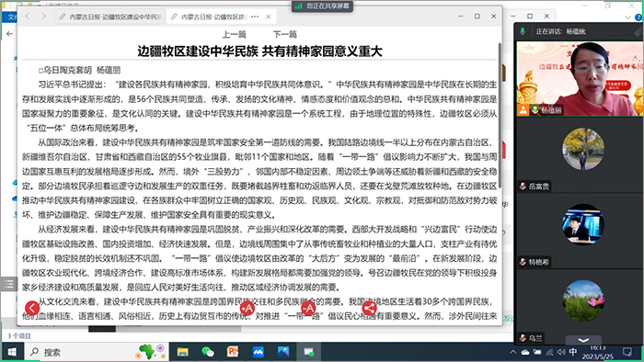The height and width of the screenshot is (362, 644).
Task: Toggle the 中 input method indicator
Action: pyautogui.click(x=573, y=352)
